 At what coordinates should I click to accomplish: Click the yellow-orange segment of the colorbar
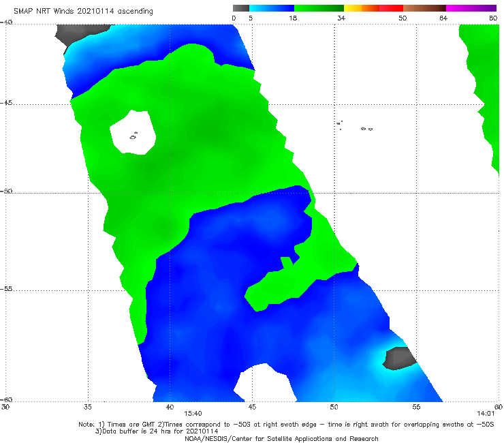[x=362, y=8]
